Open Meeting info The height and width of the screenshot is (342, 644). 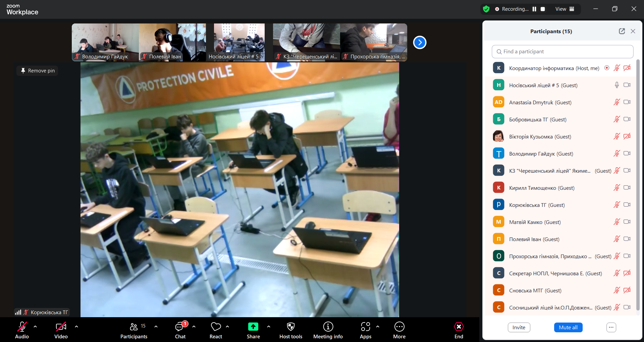click(328, 327)
